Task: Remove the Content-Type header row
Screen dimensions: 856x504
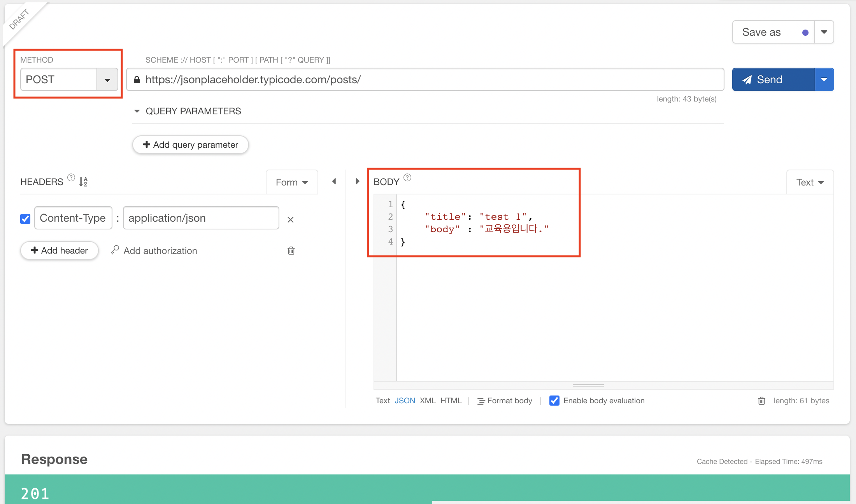Action: point(290,220)
